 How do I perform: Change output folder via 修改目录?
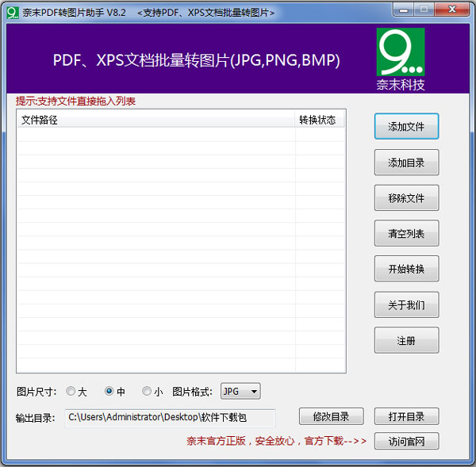(x=331, y=416)
